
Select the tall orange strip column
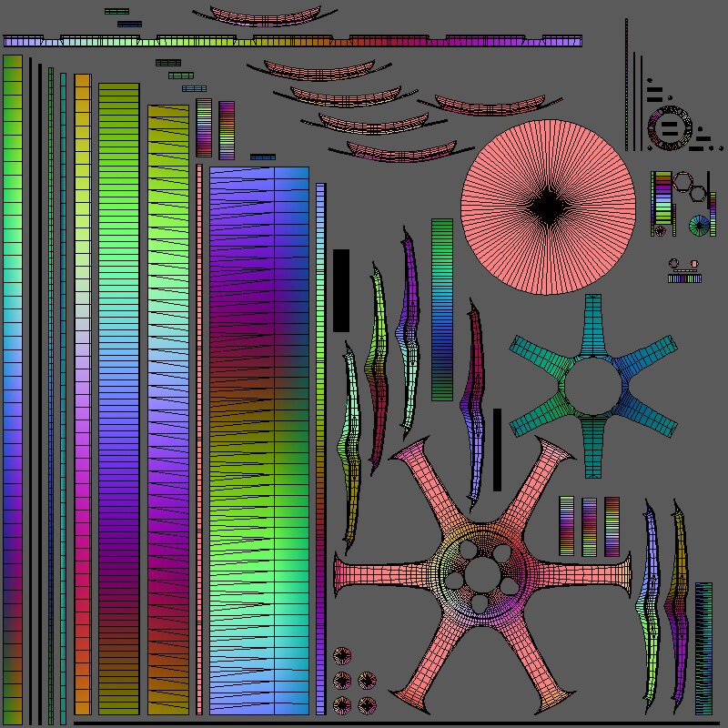pos(82,391)
